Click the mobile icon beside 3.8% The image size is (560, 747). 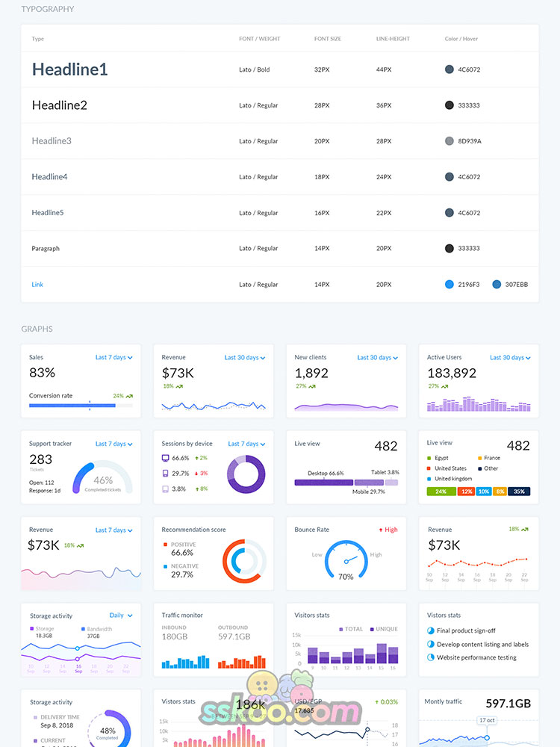coord(165,489)
